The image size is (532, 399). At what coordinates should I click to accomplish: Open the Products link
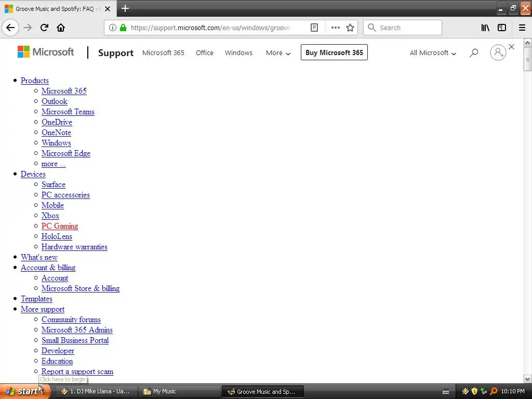click(x=35, y=81)
